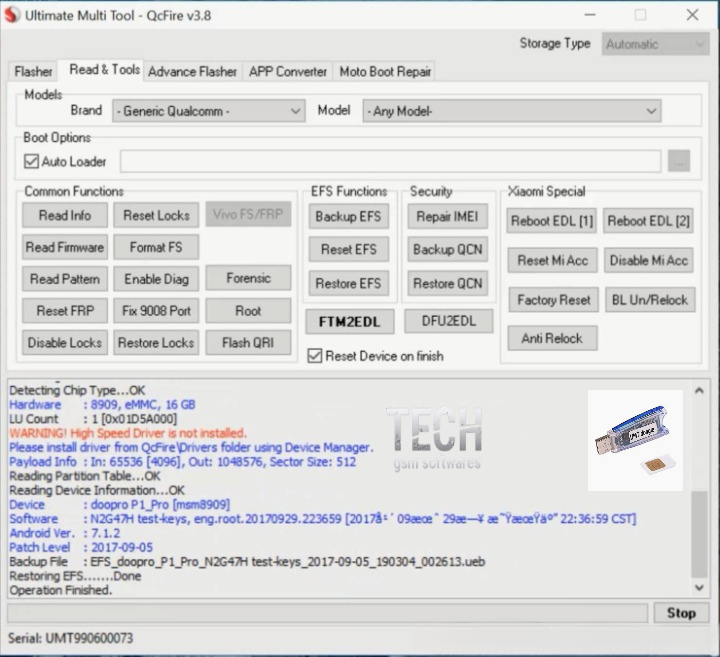The width and height of the screenshot is (720, 657).
Task: Click the Reset FRP button
Action: [x=65, y=310]
